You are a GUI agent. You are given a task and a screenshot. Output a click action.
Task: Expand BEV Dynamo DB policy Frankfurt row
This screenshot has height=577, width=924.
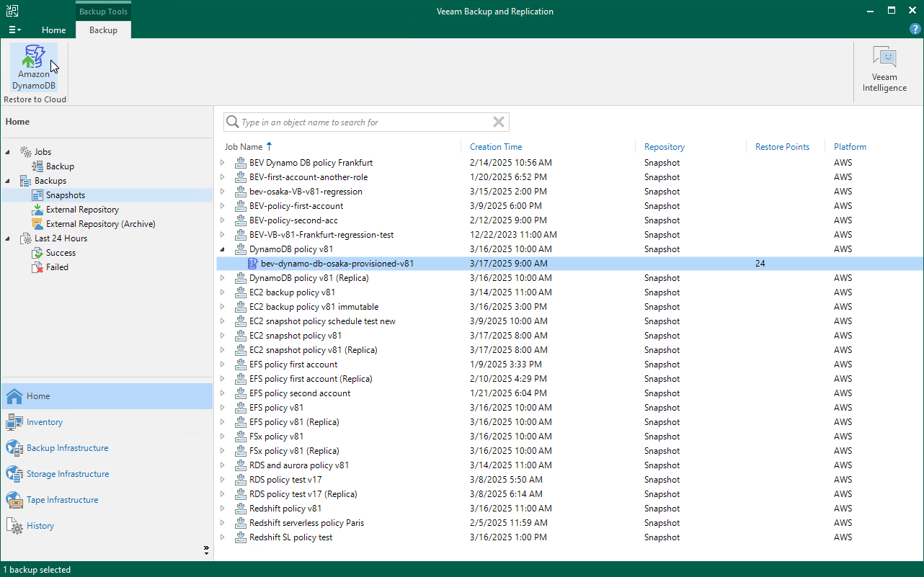(x=223, y=163)
